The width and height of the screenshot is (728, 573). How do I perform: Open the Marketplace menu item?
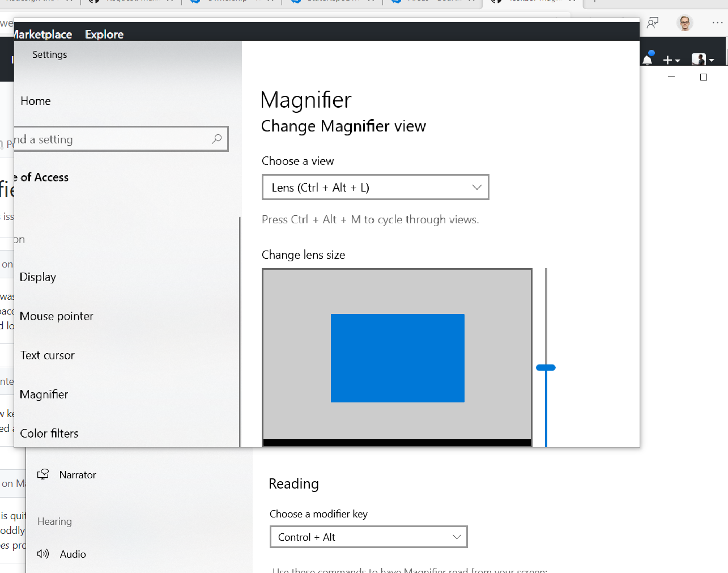(42, 34)
